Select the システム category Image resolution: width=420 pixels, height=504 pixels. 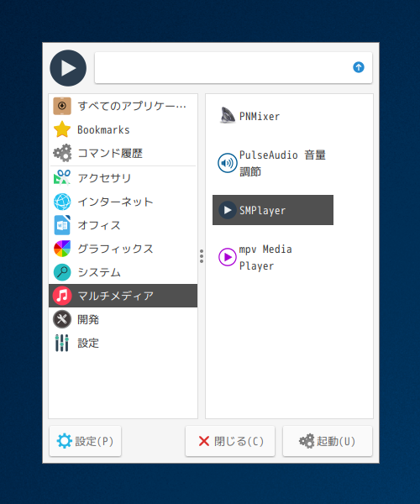tap(123, 272)
